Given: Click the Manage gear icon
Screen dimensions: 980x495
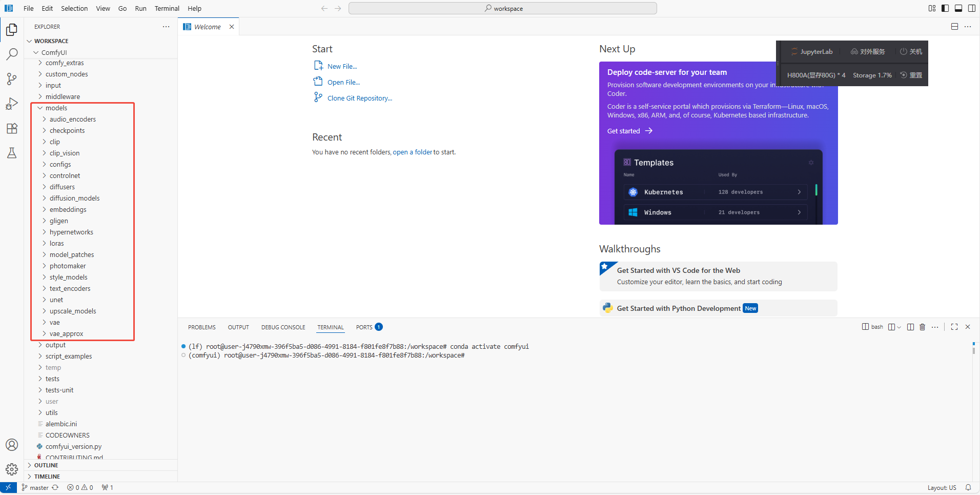Looking at the screenshot, I should point(12,469).
